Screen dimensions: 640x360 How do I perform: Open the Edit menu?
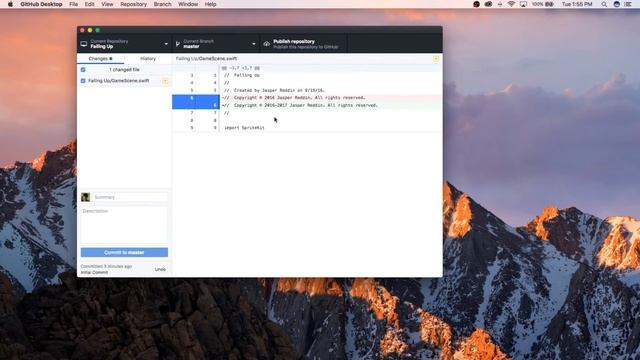coord(89,4)
